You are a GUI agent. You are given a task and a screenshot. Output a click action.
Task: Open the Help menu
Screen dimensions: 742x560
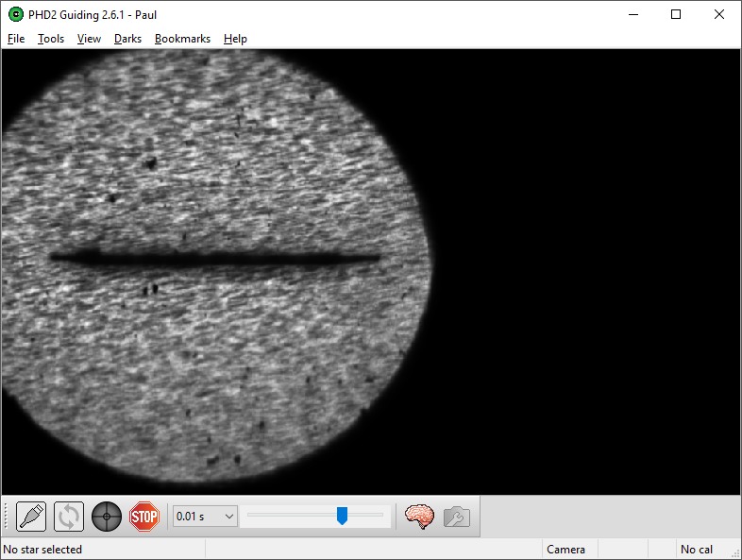tap(235, 39)
